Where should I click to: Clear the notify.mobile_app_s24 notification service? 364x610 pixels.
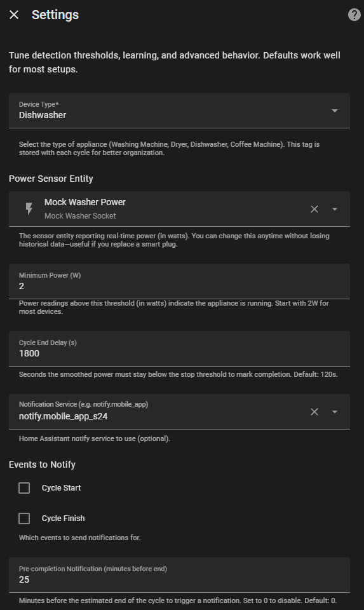click(314, 412)
